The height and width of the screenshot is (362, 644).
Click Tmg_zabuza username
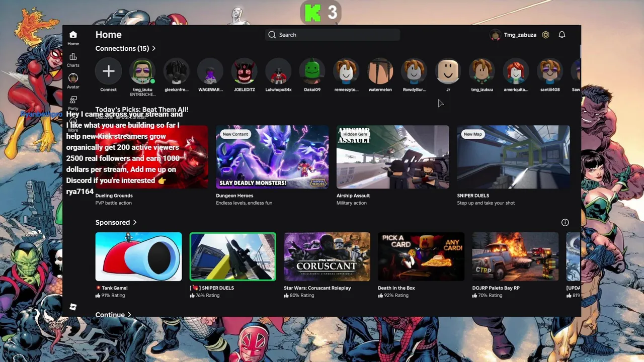point(520,35)
